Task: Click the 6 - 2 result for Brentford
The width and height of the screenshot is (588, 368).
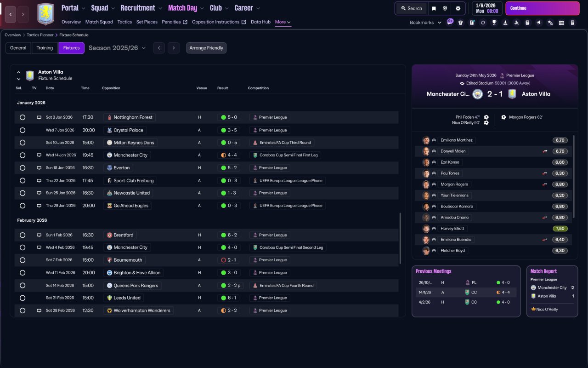Action: coord(229,235)
